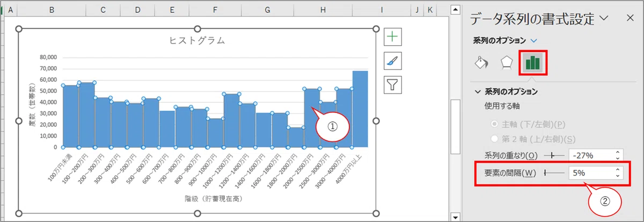This screenshot has width=644, height=222.
Task: Select column G header
Action: 267,10
